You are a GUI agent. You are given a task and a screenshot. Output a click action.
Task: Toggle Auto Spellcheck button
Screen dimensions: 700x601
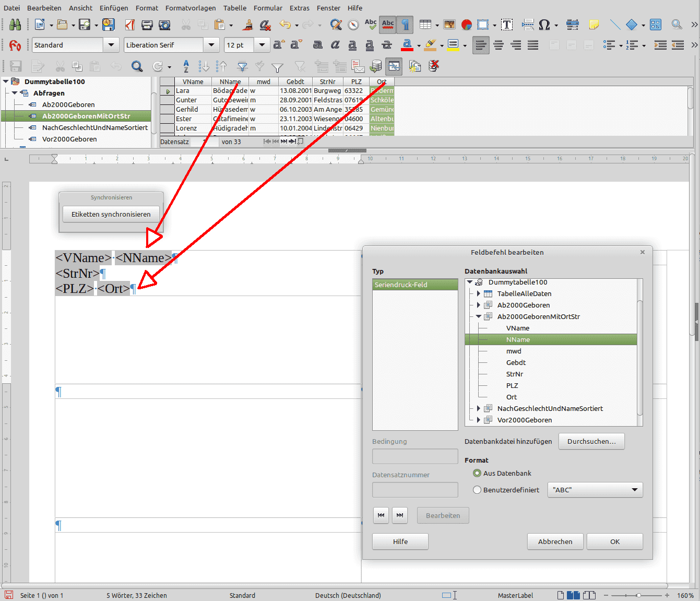pyautogui.click(x=388, y=25)
